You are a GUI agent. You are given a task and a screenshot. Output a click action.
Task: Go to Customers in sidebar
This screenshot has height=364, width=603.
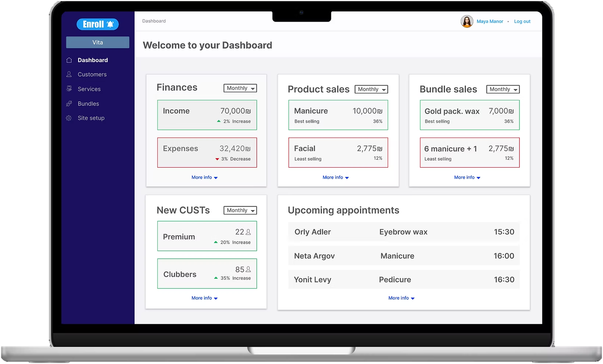92,74
